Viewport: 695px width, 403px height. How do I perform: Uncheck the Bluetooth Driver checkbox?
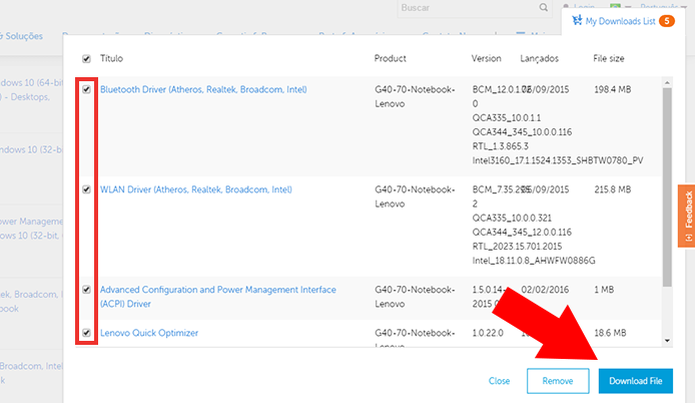86,90
